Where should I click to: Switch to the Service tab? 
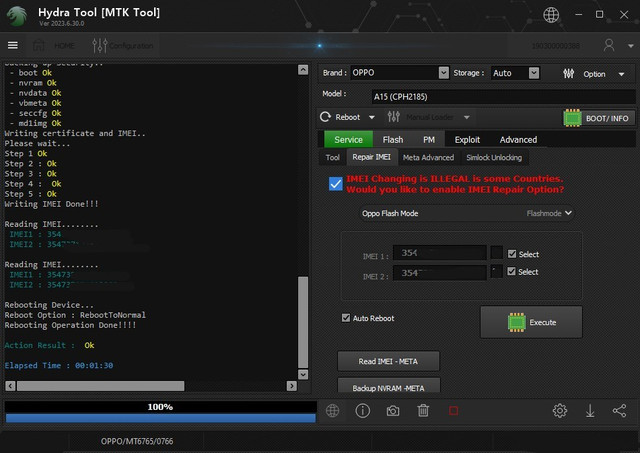point(348,140)
